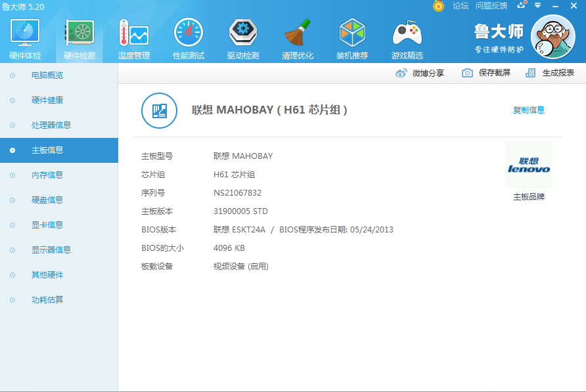Minimize the 鲁大师 window
586x392 pixels.
point(556,6)
